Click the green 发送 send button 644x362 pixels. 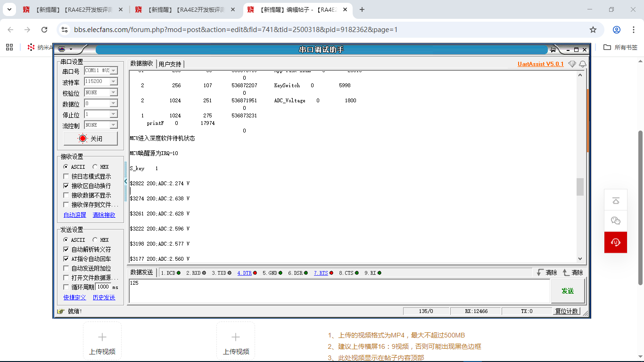coord(568,291)
